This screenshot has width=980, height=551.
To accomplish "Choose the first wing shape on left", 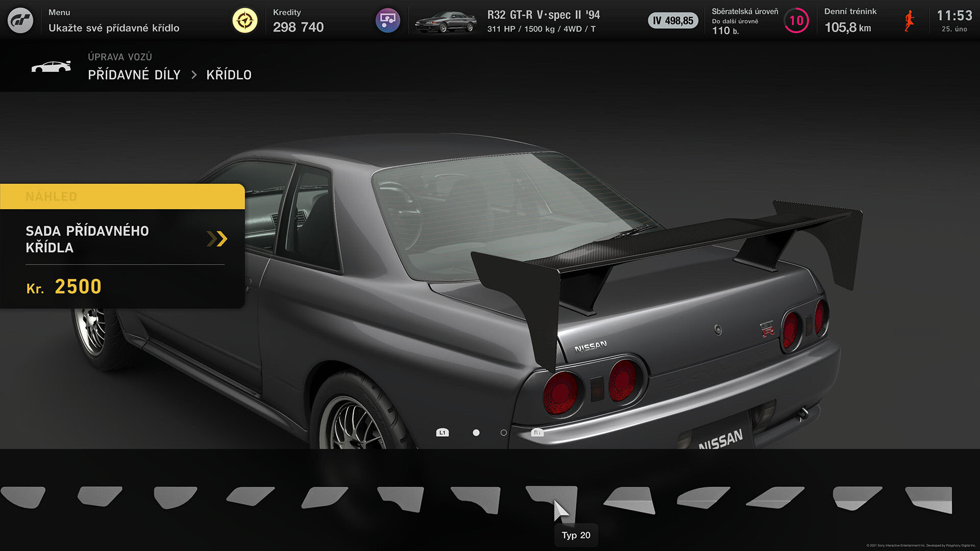I will click(x=23, y=497).
